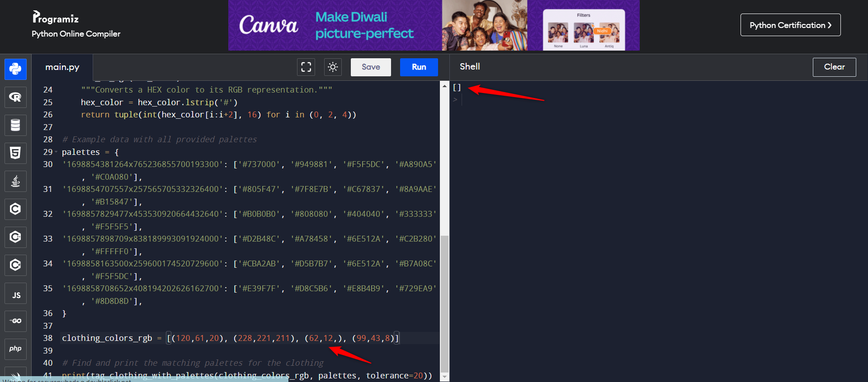This screenshot has width=868, height=382.
Task: Switch to the Java compiler icon
Action: (x=15, y=181)
